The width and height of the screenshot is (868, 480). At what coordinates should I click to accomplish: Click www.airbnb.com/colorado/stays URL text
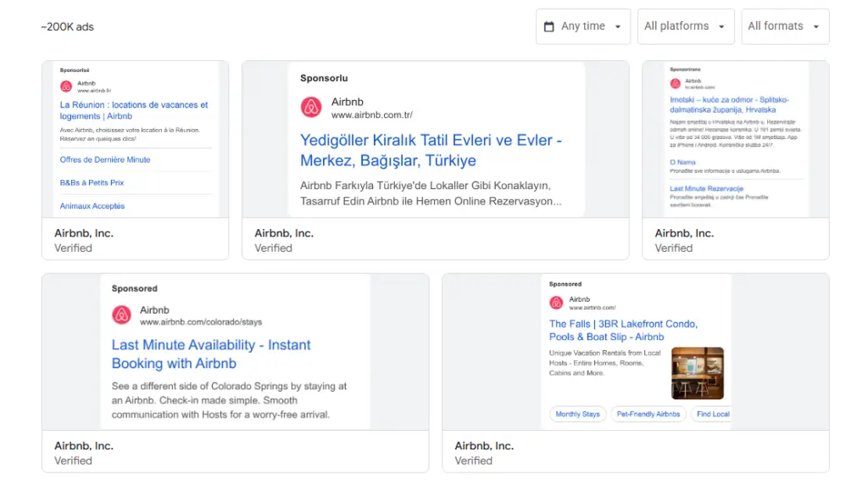pos(201,322)
